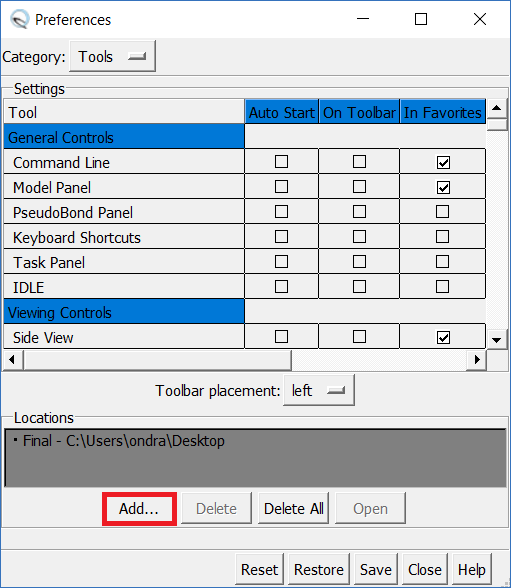Maximize the Preferences window

point(421,19)
